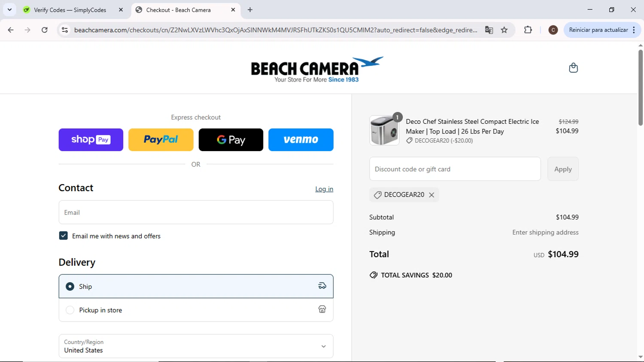This screenshot has height=362, width=644.
Task: Click the store icon in Pickup row
Action: [x=322, y=309]
